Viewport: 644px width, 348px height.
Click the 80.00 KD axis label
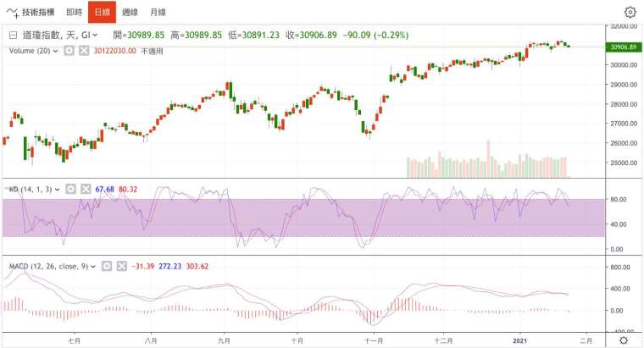tap(618, 200)
